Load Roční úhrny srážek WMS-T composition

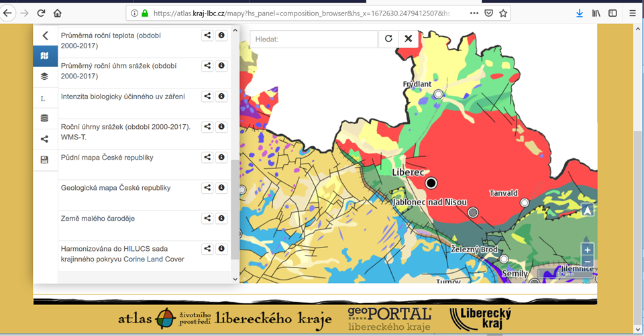pyautogui.click(x=125, y=132)
